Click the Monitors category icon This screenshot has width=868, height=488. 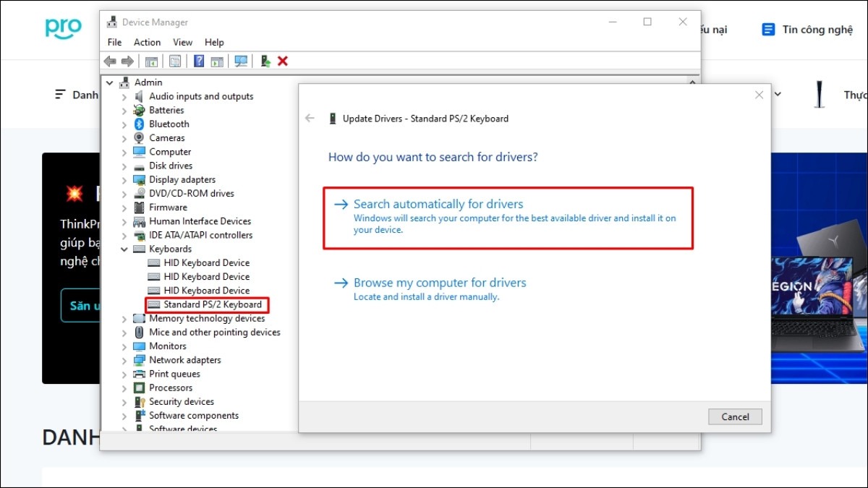[x=140, y=346]
